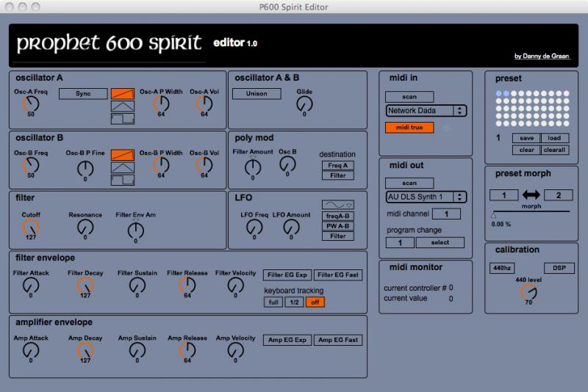Select triangle waveform for oscillator A
Image resolution: width=588 pixels, height=392 pixels.
(123, 106)
